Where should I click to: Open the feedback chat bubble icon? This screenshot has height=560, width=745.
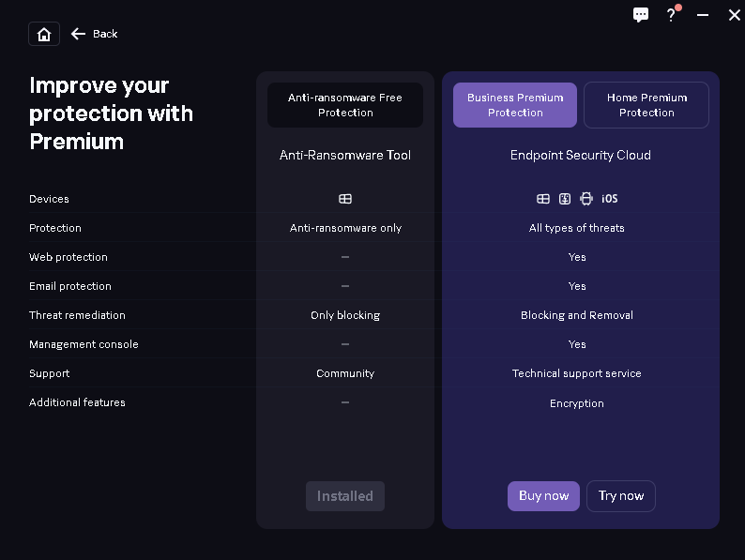tap(641, 15)
